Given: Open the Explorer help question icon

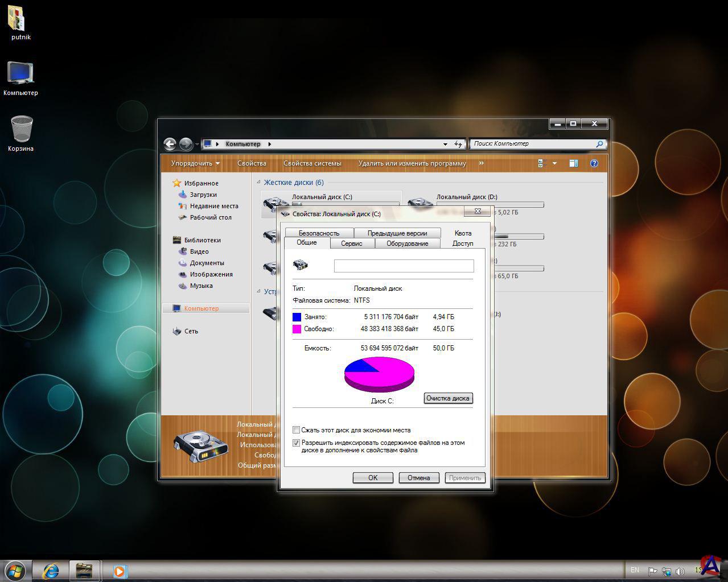Looking at the screenshot, I should 594,163.
